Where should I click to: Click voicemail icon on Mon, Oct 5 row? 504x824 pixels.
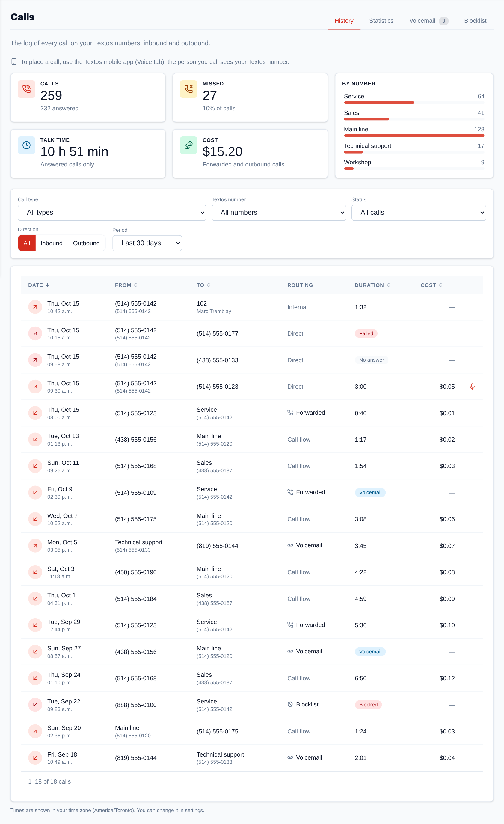290,545
